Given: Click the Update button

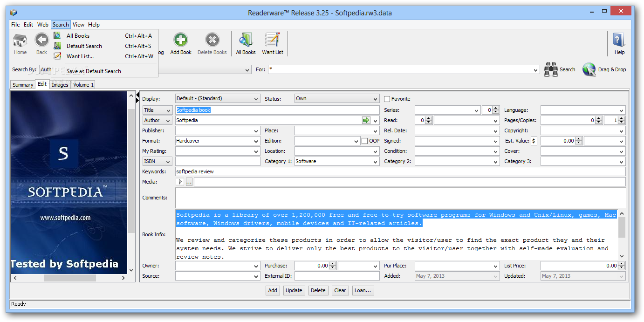Looking at the screenshot, I should pos(294,290).
